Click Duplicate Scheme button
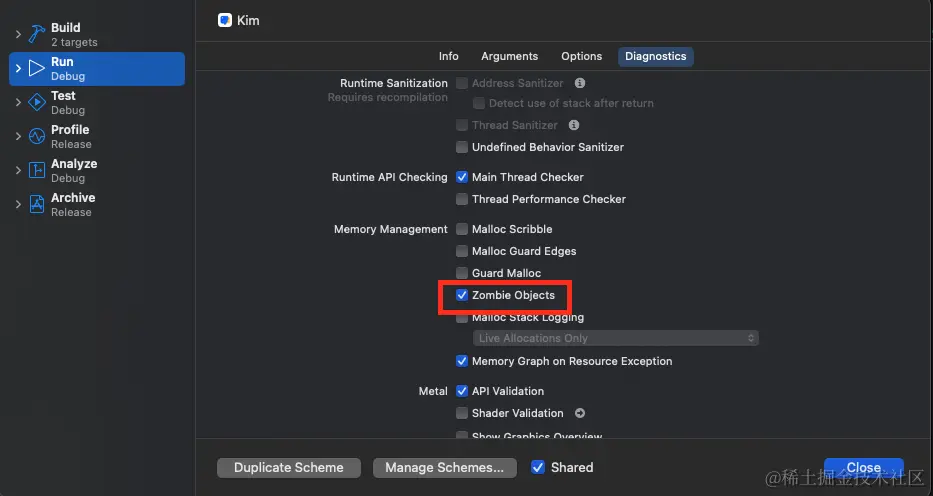Screen dimensions: 933x496 point(289,467)
